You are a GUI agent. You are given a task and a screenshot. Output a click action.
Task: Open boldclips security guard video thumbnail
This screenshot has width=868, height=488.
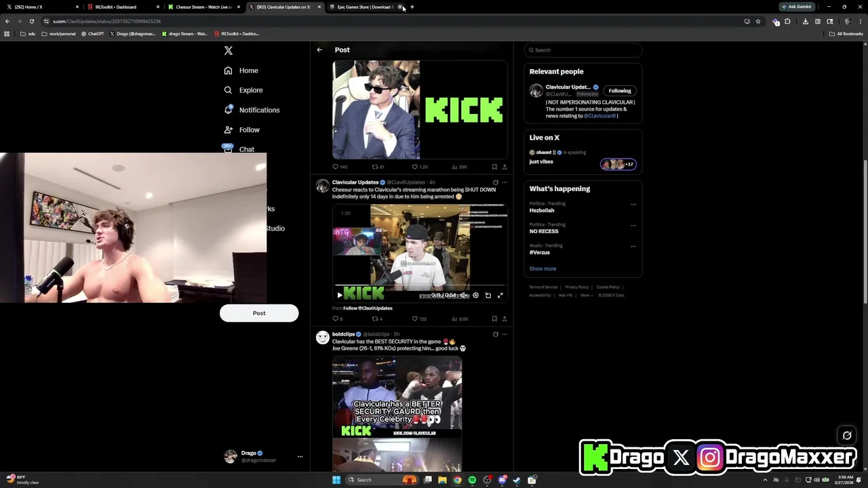(x=397, y=413)
